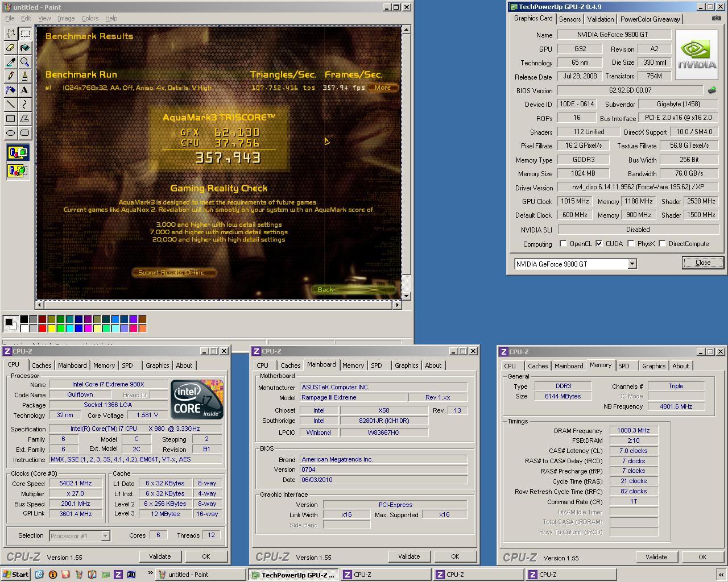728x582 pixels.
Task: Select transparent selection mode in Paint
Action: tap(18, 170)
